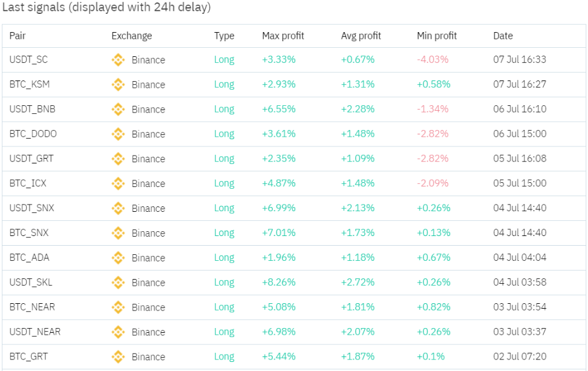
Task: Select the +6.99% max profit for USDT_SNX
Action: (279, 208)
